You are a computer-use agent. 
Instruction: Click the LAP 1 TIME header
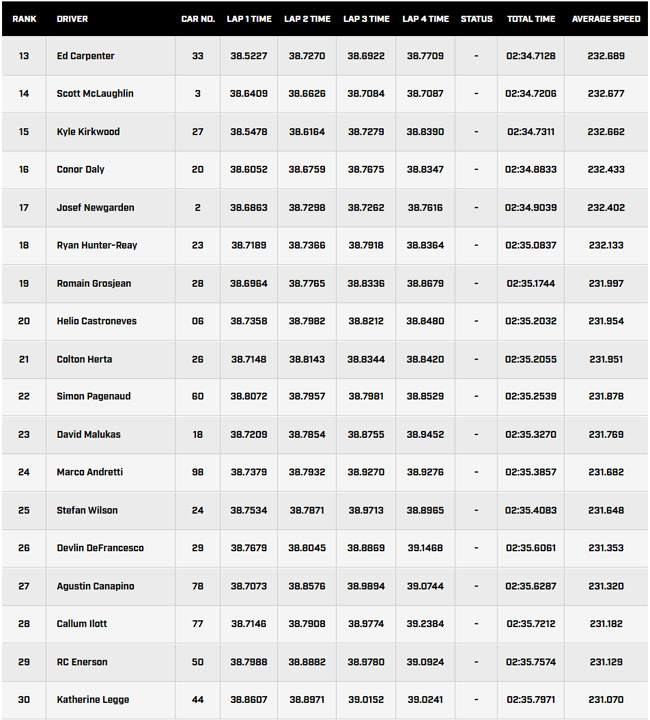pyautogui.click(x=249, y=19)
